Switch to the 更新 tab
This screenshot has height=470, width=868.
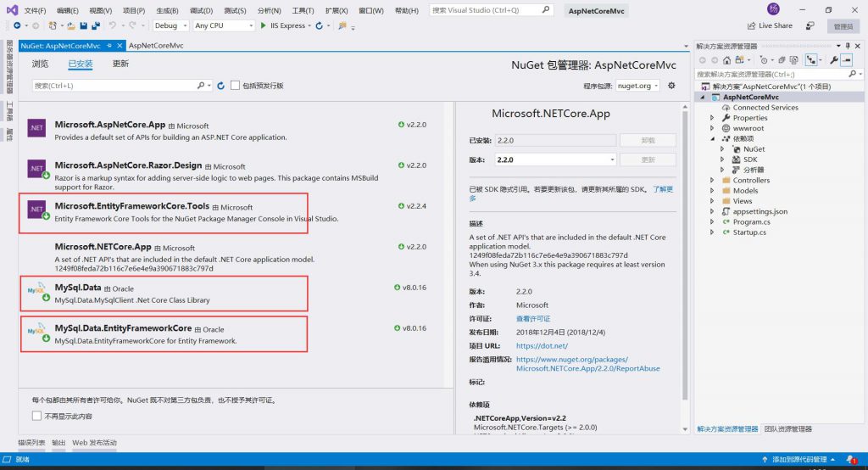(x=120, y=64)
